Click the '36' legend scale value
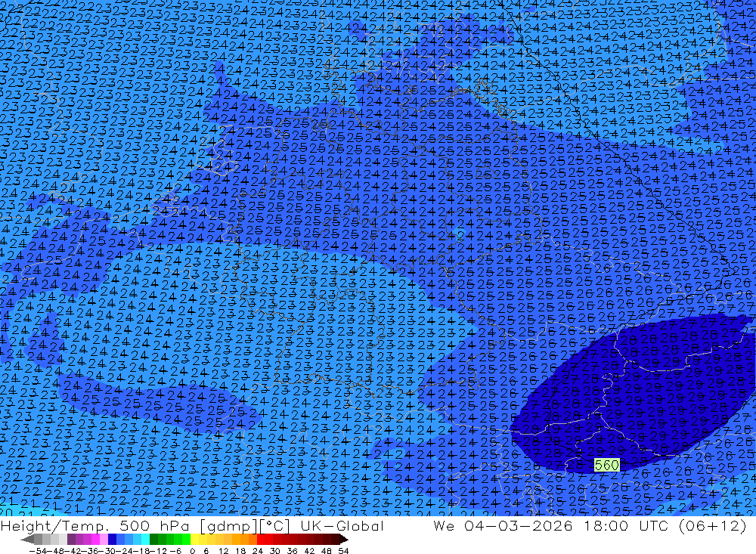756x554 pixels. [292, 551]
